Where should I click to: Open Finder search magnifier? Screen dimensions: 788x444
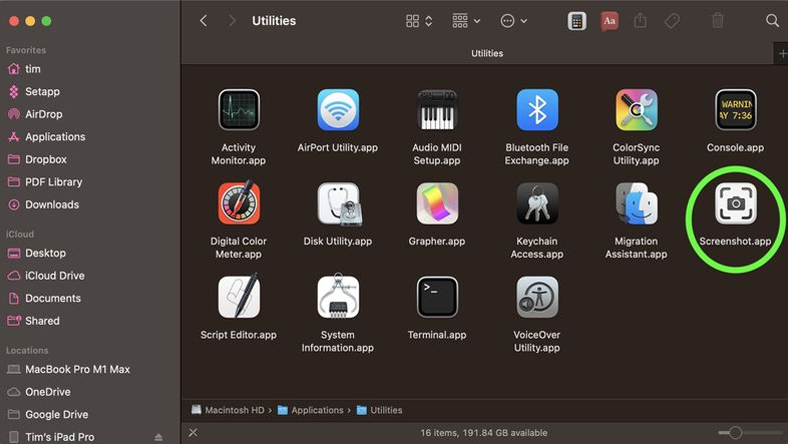[x=772, y=21]
